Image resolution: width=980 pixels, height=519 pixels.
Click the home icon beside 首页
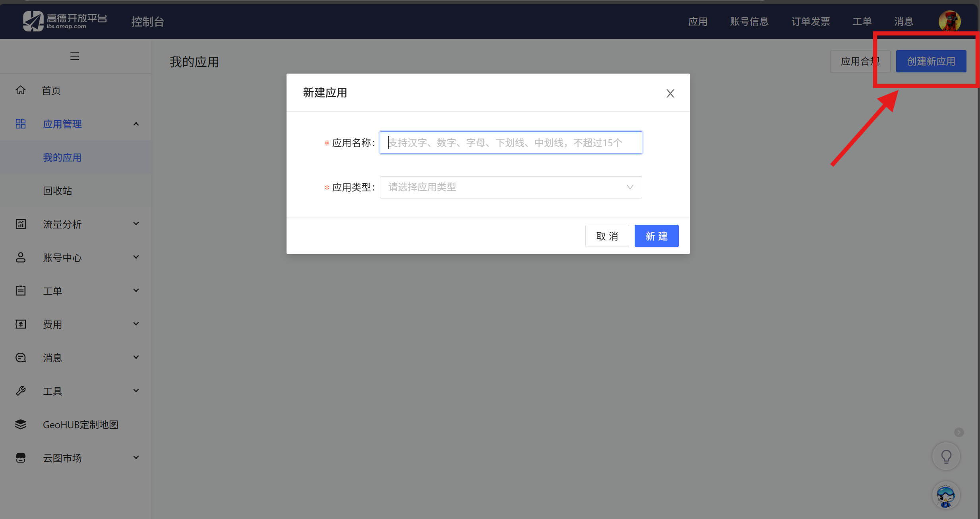tap(21, 90)
